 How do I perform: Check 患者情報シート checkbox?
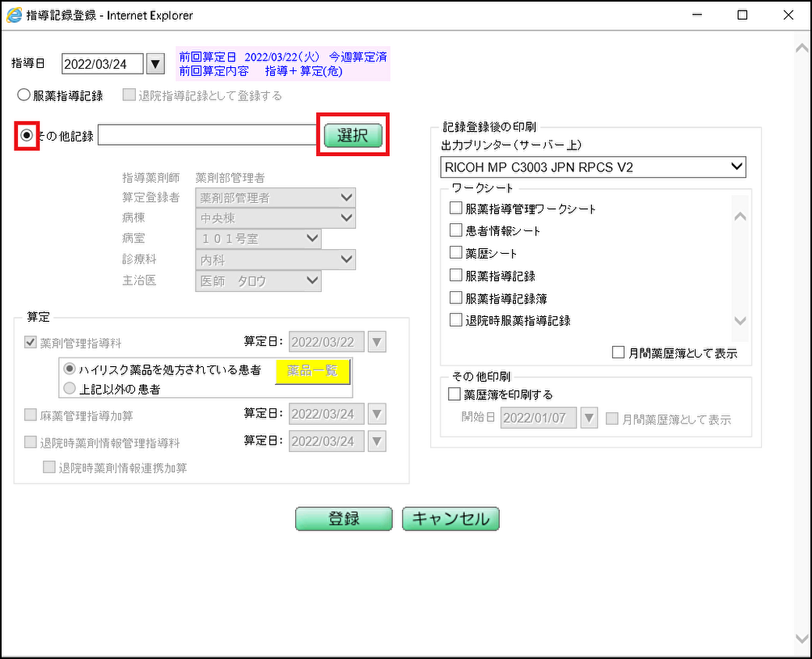[x=455, y=230]
